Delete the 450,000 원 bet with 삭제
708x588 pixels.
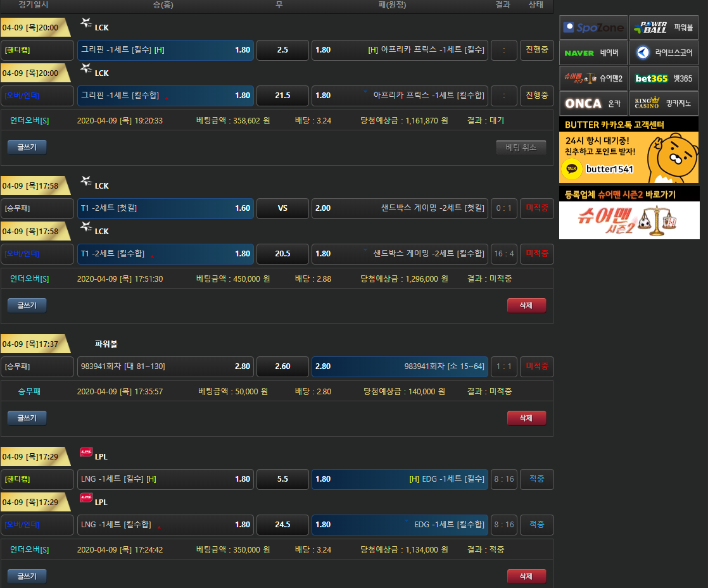coord(526,306)
